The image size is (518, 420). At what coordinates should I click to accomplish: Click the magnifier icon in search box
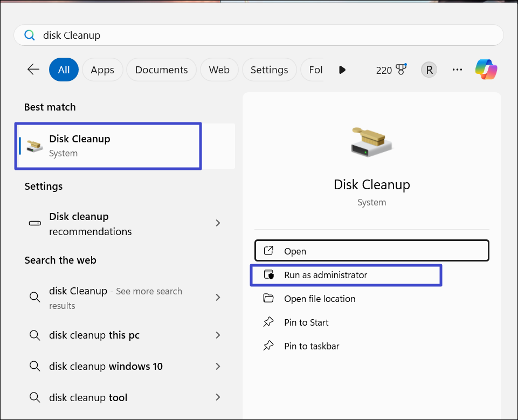(x=30, y=36)
